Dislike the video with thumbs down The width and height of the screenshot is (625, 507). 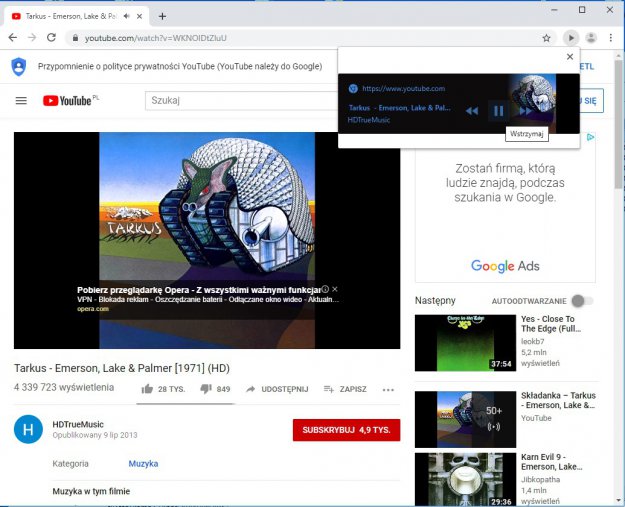coord(215,389)
